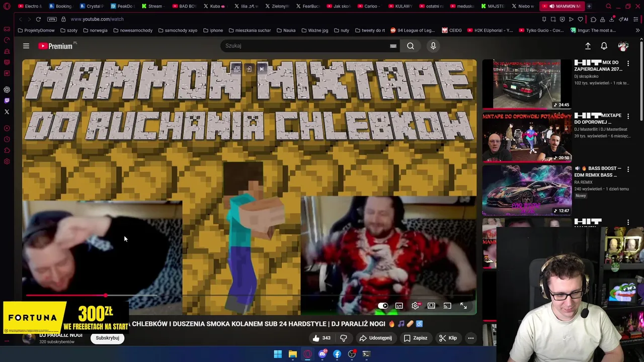
Task: Open a new tab with the plus button
Action: [589, 6]
